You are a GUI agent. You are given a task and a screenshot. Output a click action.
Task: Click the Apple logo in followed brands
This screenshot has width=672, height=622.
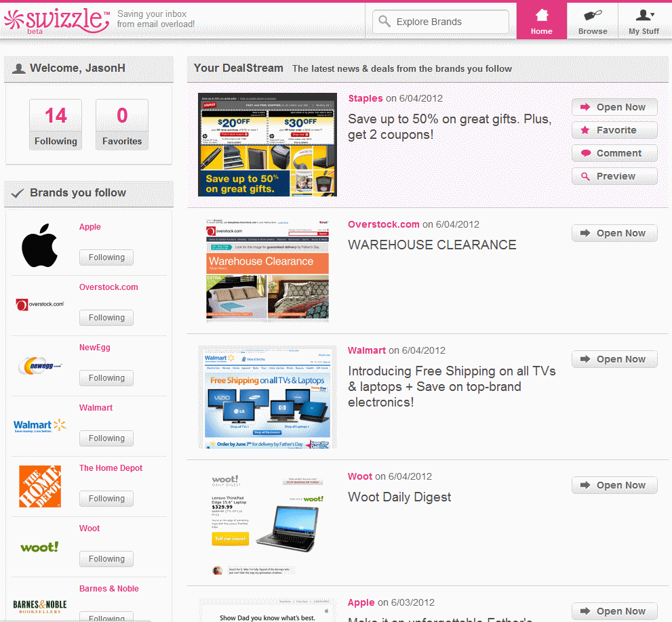click(39, 245)
